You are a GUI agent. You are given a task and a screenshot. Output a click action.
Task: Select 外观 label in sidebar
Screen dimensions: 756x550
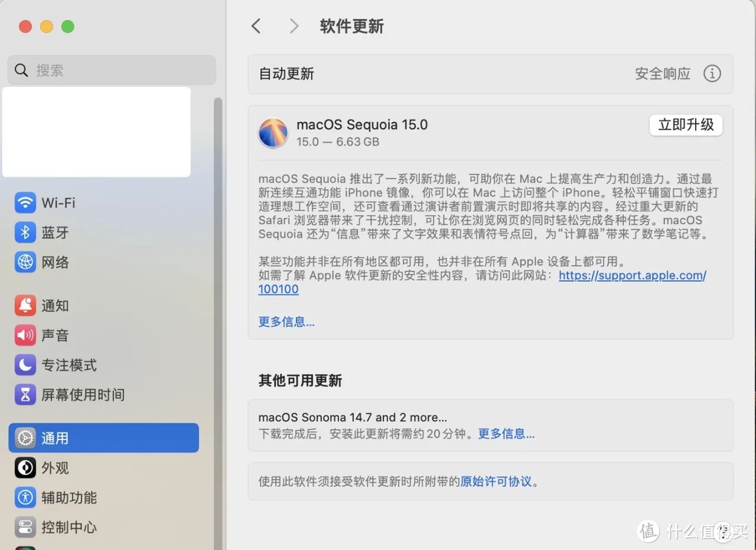(x=55, y=467)
